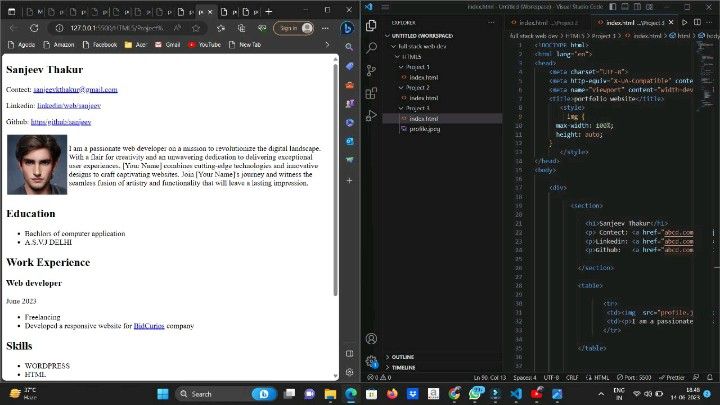Click the Spaces: 4 indentation status
The width and height of the screenshot is (720, 405).
[x=525, y=377]
